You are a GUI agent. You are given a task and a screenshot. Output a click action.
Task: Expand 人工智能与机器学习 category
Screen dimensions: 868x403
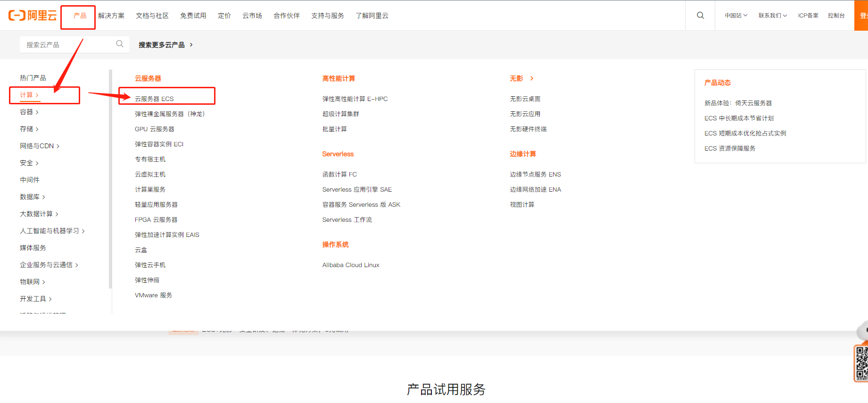(52, 231)
